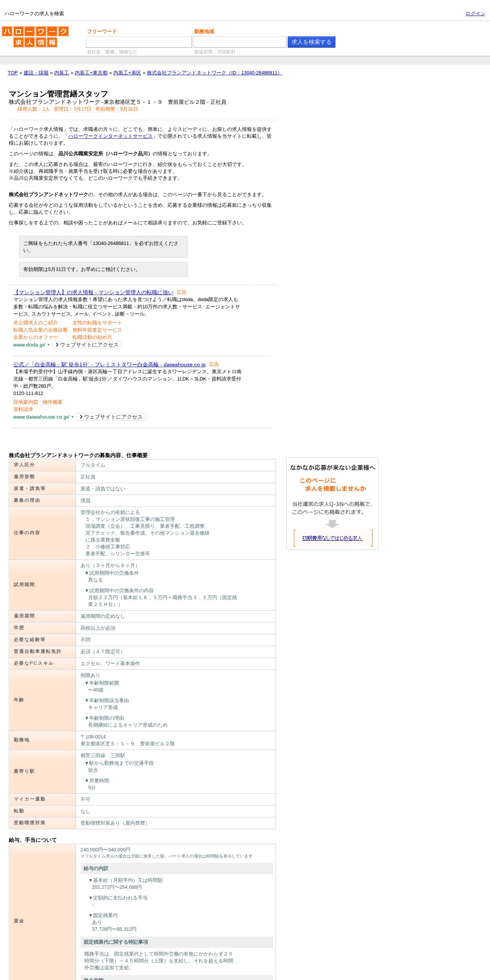Click 雇用形態 value 正社員
The width and height of the screenshot is (490, 980).
click(x=88, y=477)
